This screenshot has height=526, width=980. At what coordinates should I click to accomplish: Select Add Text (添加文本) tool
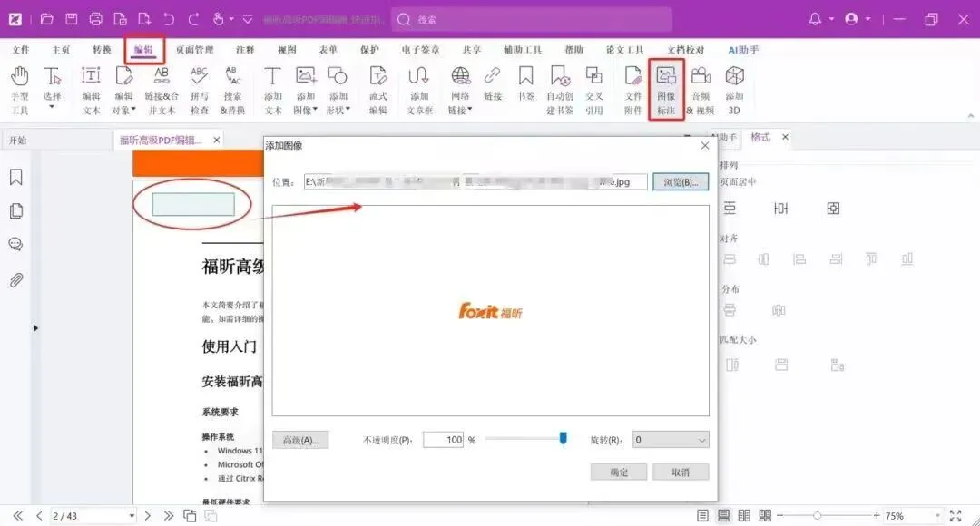(x=272, y=91)
